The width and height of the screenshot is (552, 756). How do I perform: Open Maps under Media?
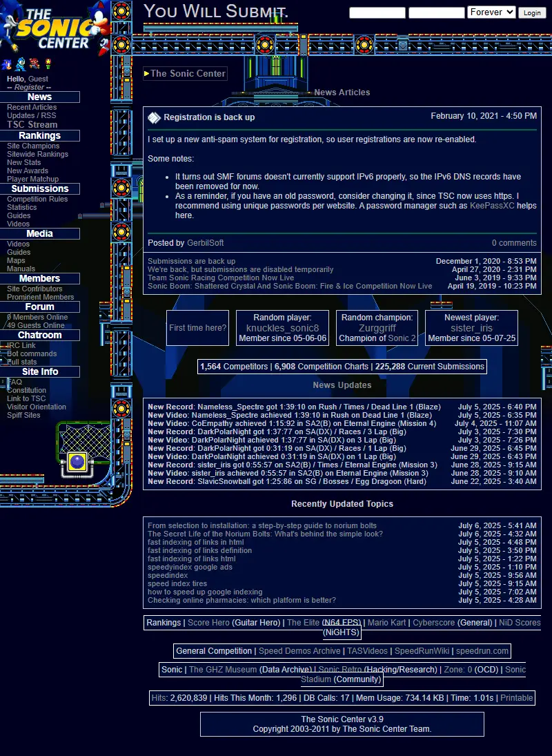[16, 260]
